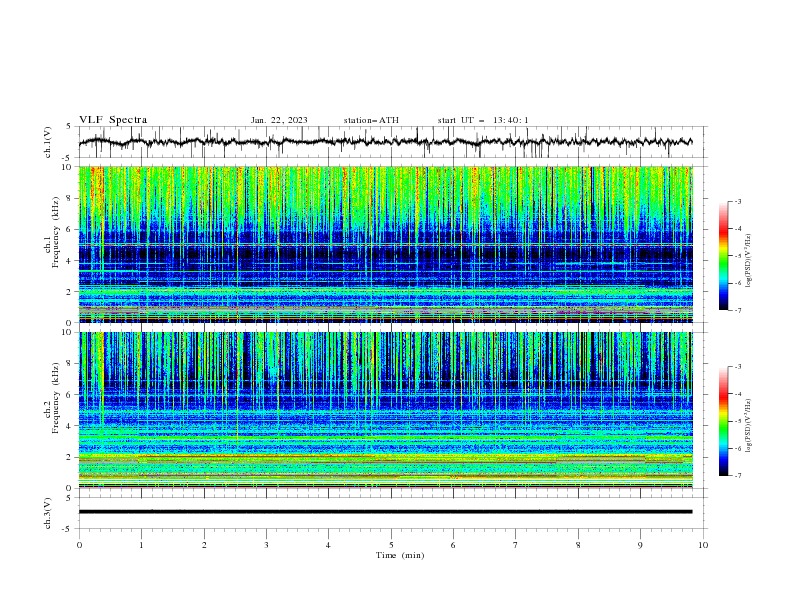The image size is (792, 612).
Task: Click the "-3" tick on upper colorbar
Action: pyautogui.click(x=737, y=201)
